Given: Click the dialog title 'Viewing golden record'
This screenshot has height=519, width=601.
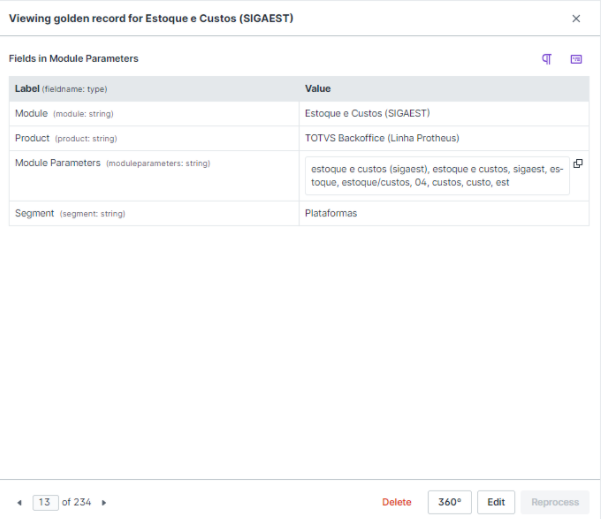Looking at the screenshot, I should pos(151,18).
